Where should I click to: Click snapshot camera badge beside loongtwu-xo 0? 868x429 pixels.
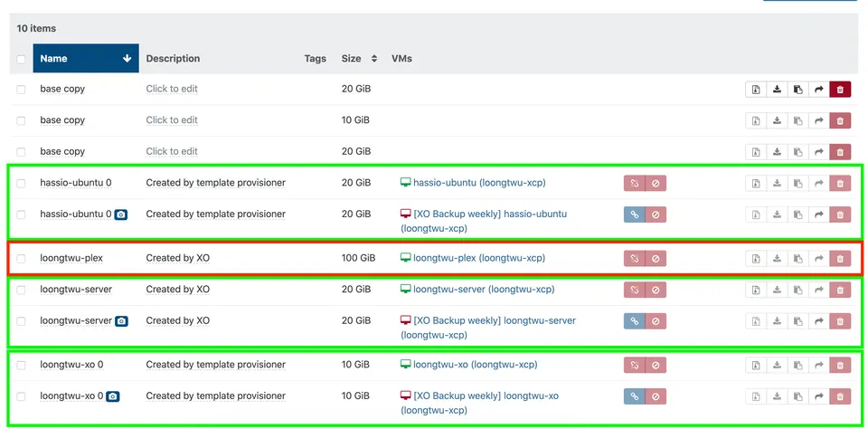tap(112, 396)
